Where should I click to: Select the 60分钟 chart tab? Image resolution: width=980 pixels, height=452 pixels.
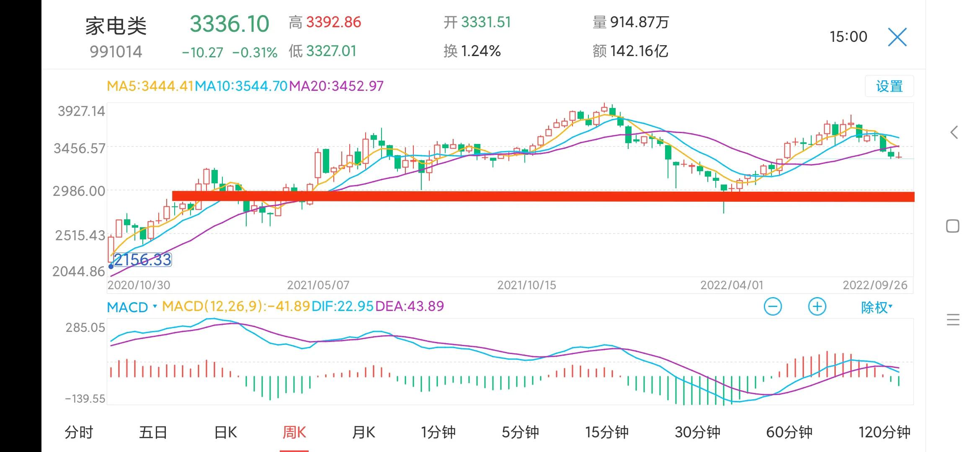tap(789, 432)
